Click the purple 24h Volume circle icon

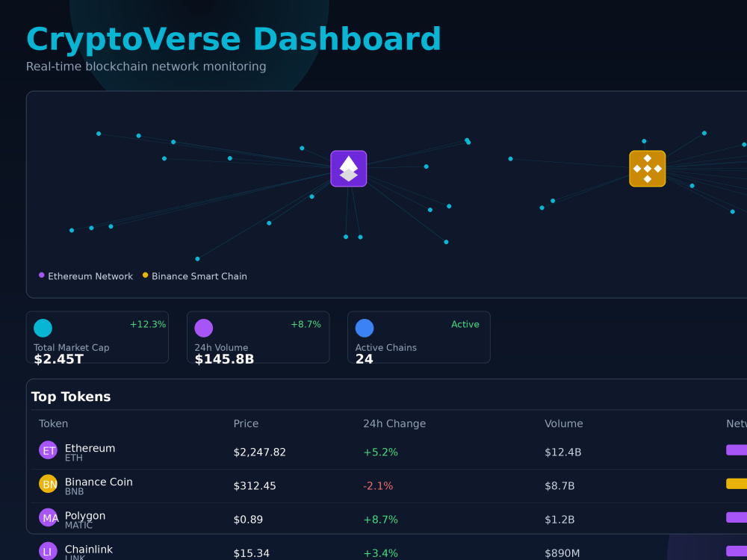[x=203, y=328]
